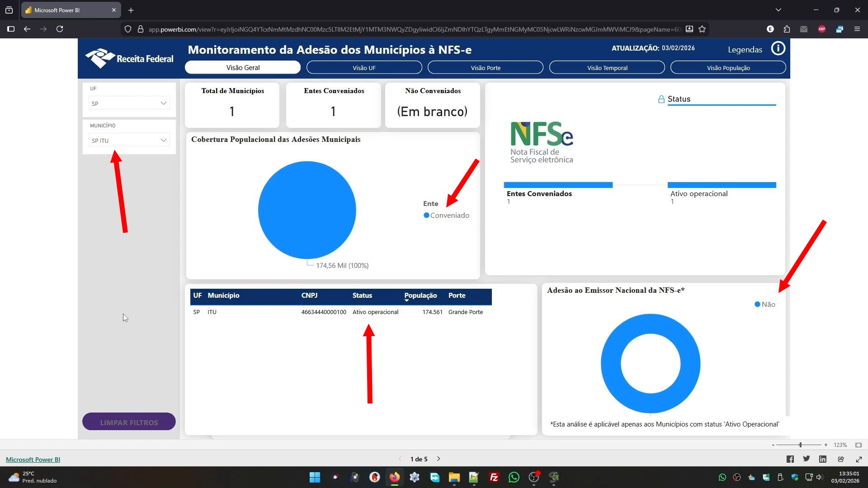The width and height of the screenshot is (868, 488).
Task: Switch to the Visão UF tab
Action: pyautogui.click(x=364, y=68)
